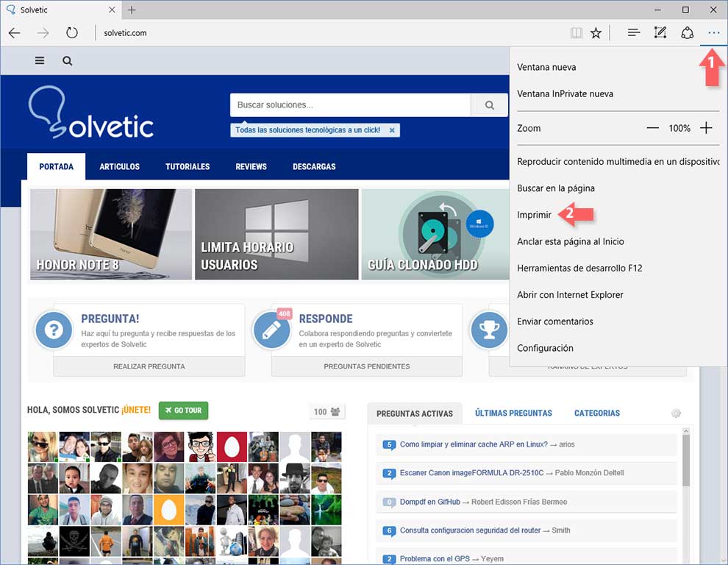
Task: Click the ¡ÚNETE! link
Action: pyautogui.click(x=136, y=410)
